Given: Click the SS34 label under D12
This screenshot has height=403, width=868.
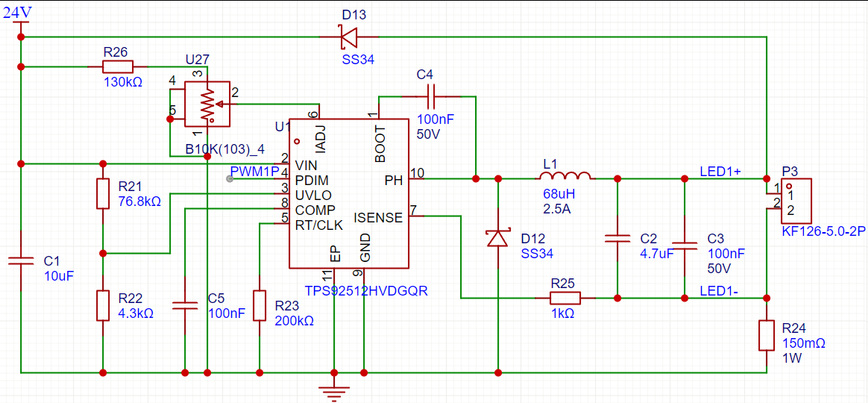Looking at the screenshot, I should click(537, 254).
